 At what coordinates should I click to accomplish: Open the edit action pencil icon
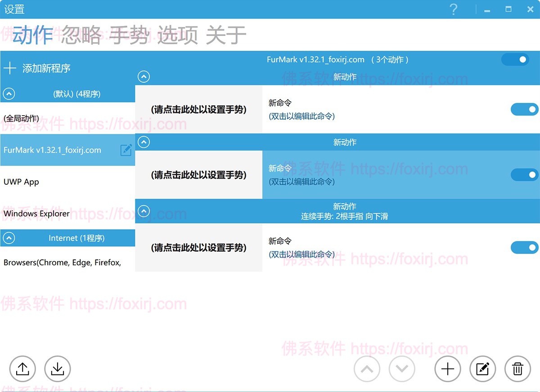point(482,369)
